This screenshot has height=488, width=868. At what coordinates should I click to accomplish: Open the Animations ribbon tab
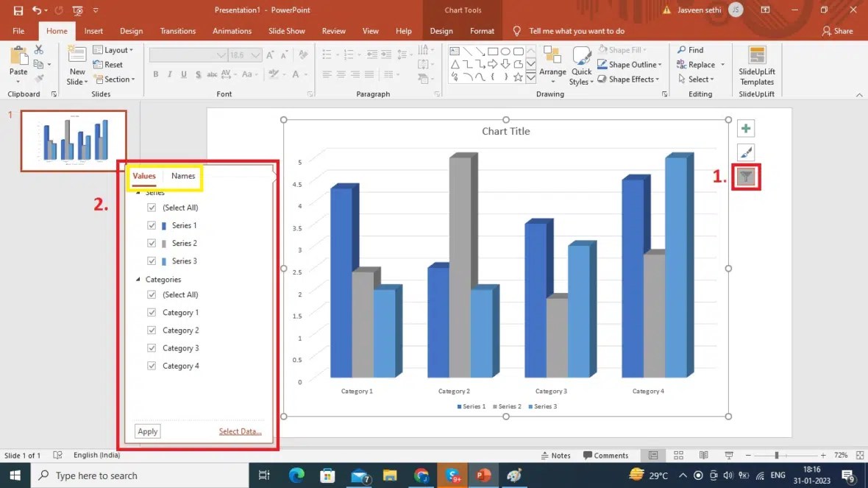(232, 31)
